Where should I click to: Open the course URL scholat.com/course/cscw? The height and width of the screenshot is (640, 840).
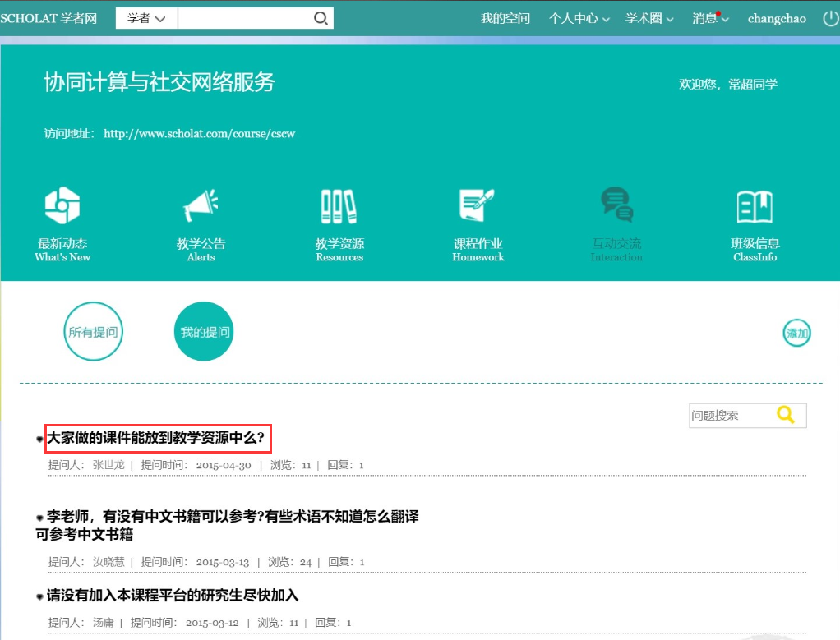[199, 133]
